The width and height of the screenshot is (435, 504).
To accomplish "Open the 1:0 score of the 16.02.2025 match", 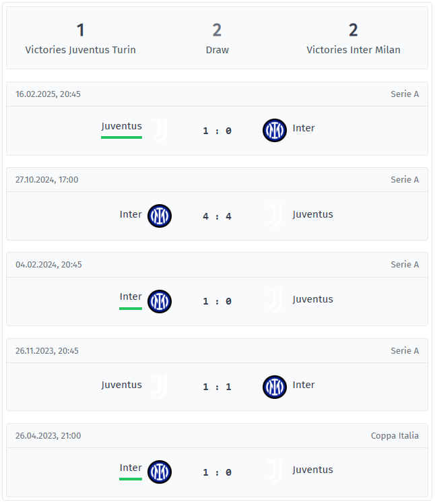I will coord(217,131).
